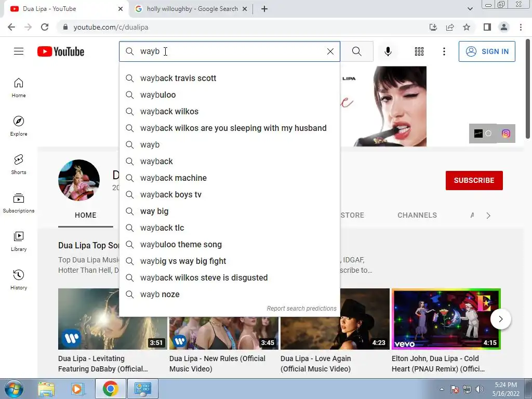This screenshot has height=399, width=532.
Task: Open the taskbar media player icon
Action: tap(77, 389)
